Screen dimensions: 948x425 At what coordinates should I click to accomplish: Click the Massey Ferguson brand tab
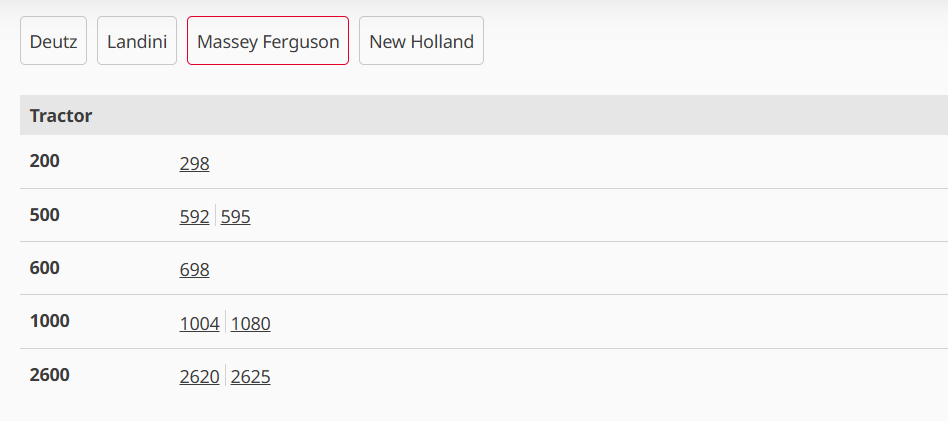click(268, 42)
